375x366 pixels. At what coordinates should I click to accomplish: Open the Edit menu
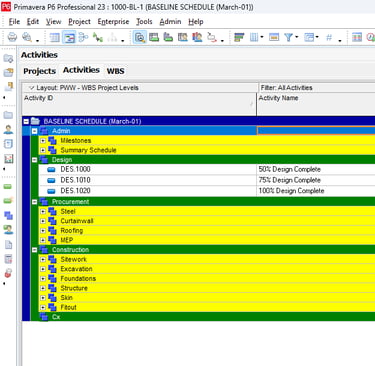click(33, 22)
